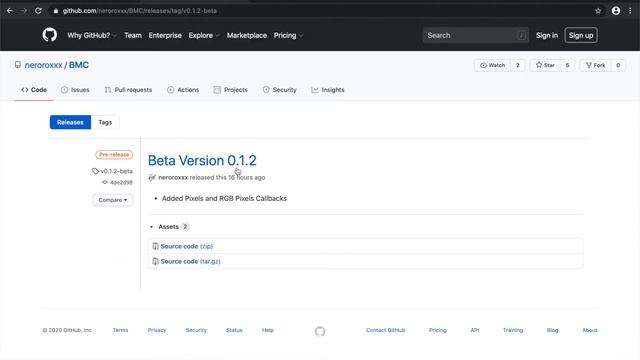This screenshot has width=640, height=360.
Task: Click the Fork count 0
Action: pyautogui.click(x=618, y=65)
